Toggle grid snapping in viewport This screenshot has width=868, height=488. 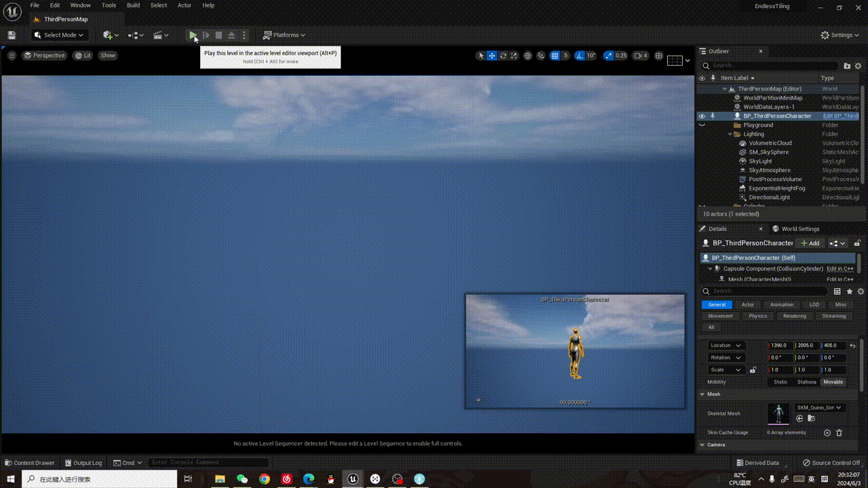(555, 56)
